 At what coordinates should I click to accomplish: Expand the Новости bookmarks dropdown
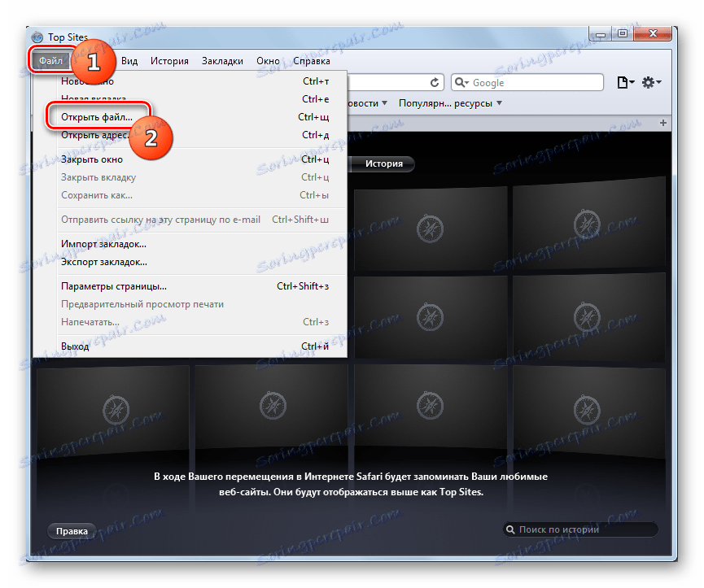tap(367, 103)
